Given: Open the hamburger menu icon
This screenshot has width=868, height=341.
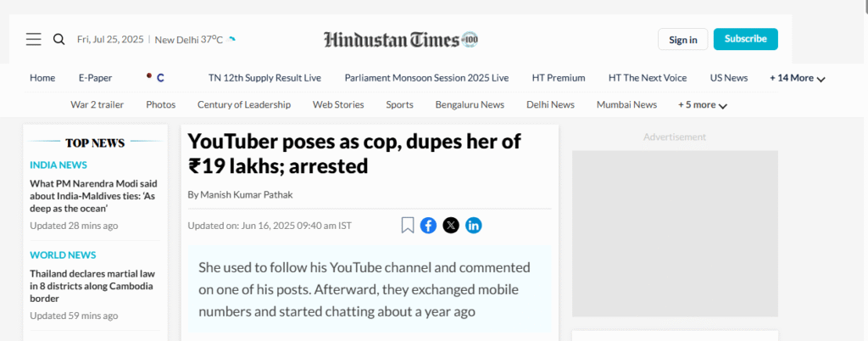Looking at the screenshot, I should (x=33, y=39).
